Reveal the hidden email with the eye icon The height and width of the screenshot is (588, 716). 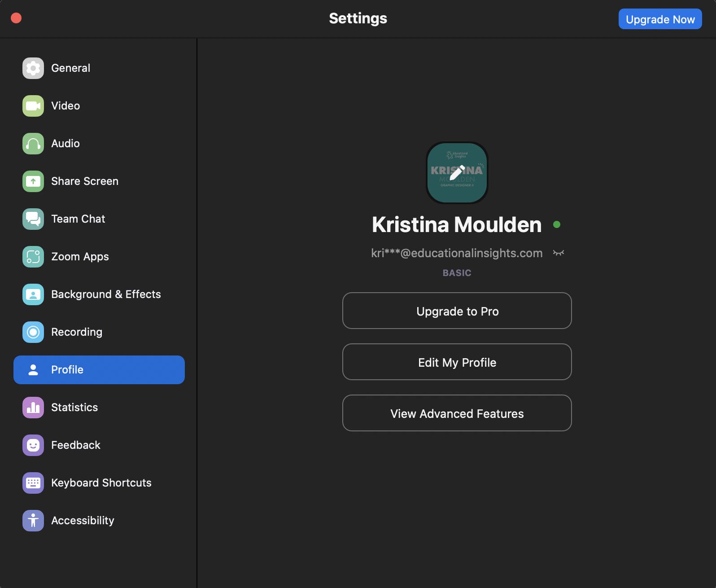coord(559,253)
